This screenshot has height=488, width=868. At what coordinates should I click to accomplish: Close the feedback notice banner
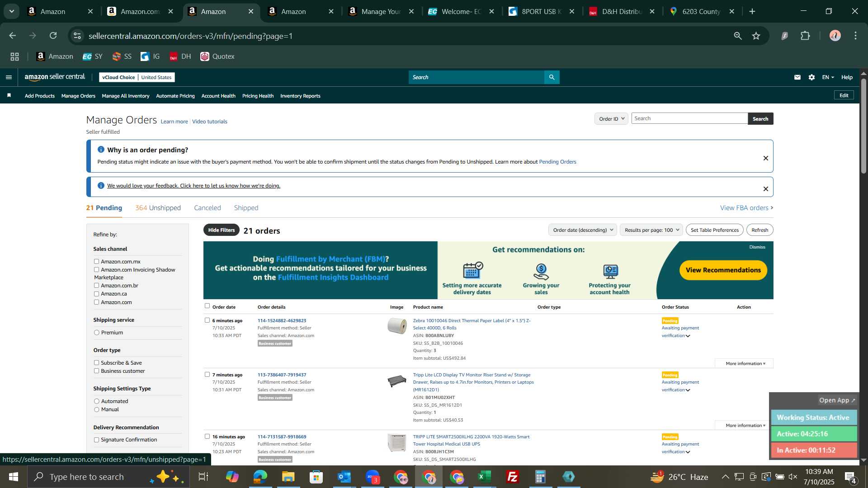tap(766, 189)
